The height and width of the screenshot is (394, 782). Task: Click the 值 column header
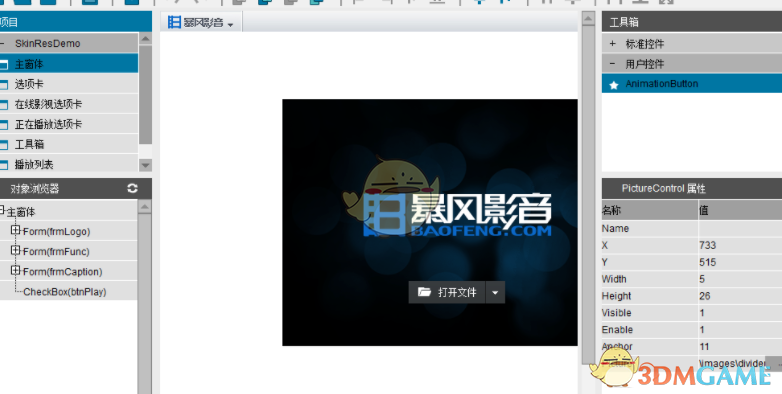pos(740,210)
